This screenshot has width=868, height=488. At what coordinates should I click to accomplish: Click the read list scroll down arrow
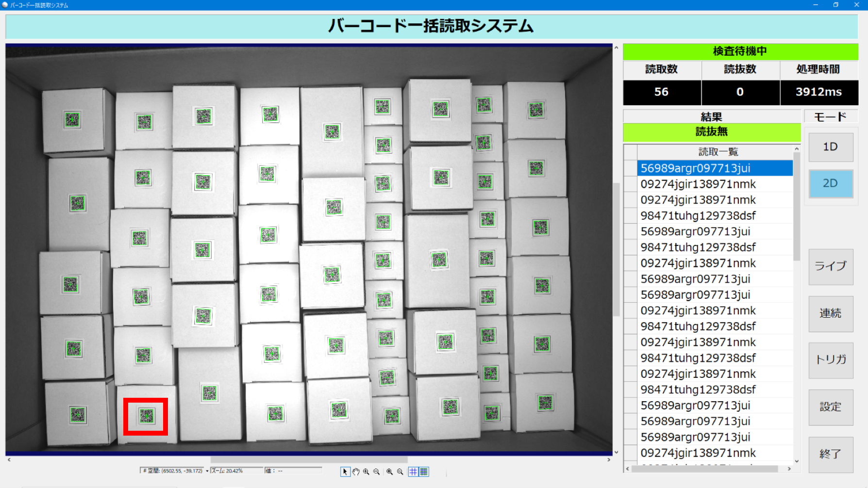coord(797,461)
